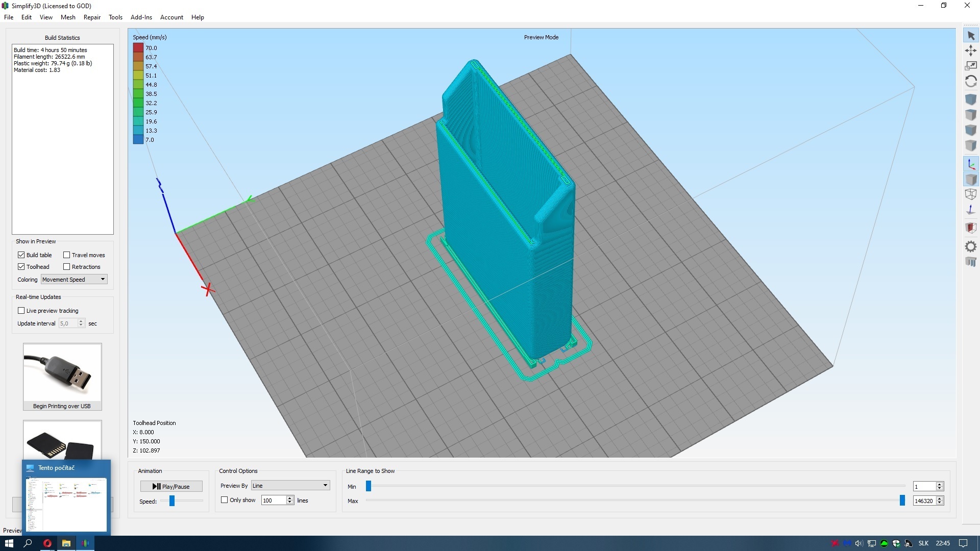Screen dimensions: 980x551
Task: Uncheck the Build table checkbox
Action: tap(21, 255)
